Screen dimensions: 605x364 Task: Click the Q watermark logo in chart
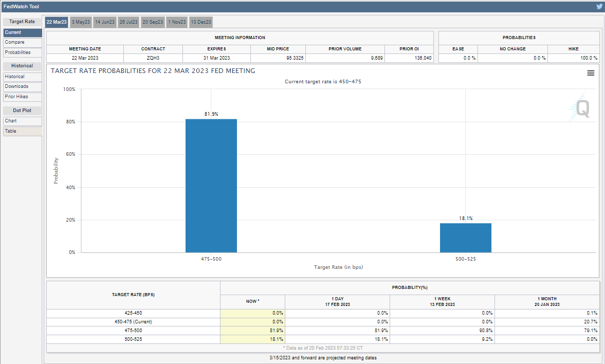coord(580,108)
